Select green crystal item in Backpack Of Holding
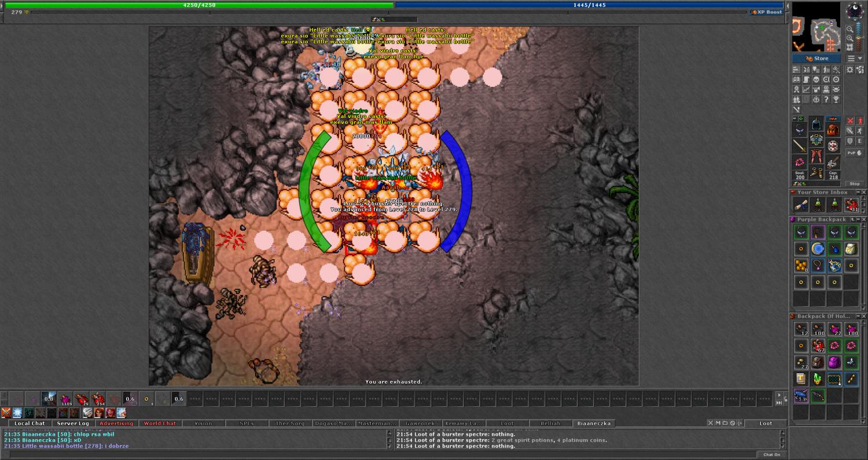This screenshot has height=460, width=868. pos(818,380)
